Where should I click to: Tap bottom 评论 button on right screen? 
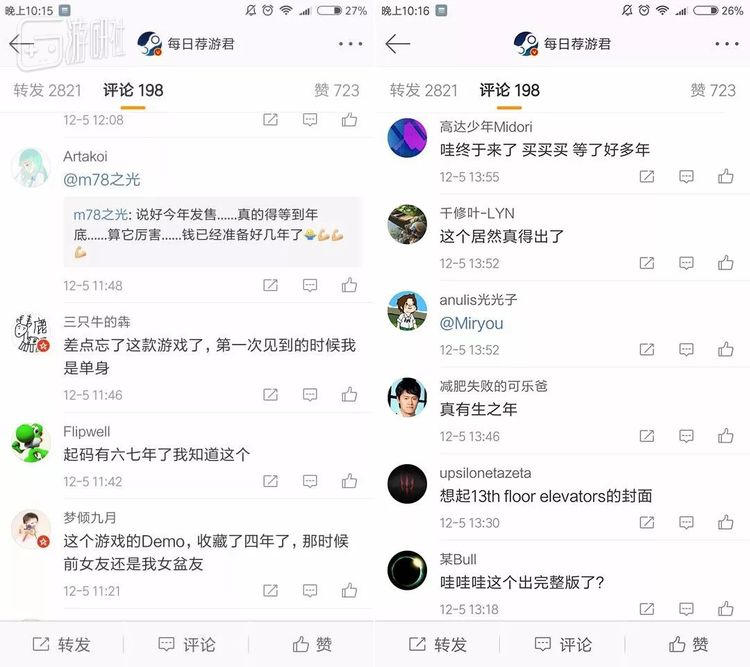(562, 645)
